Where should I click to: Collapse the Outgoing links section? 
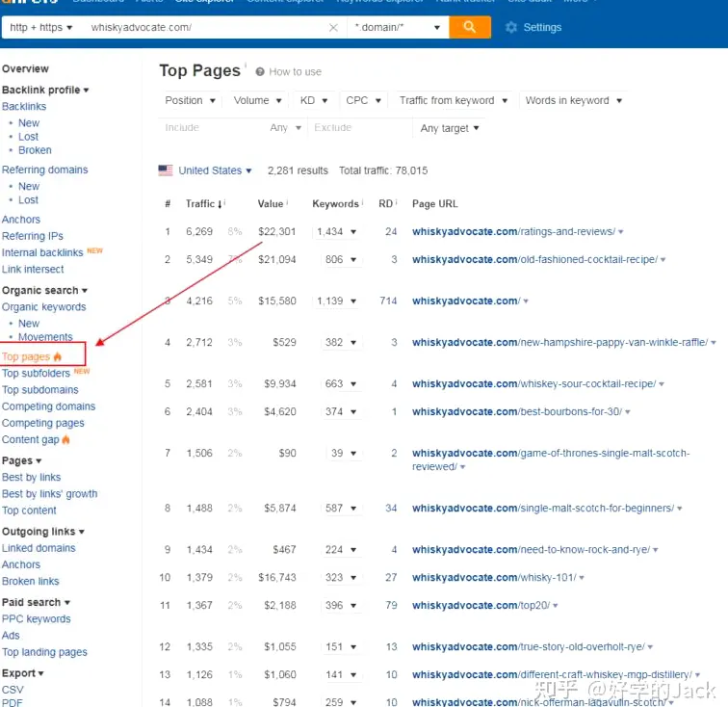[43, 532]
